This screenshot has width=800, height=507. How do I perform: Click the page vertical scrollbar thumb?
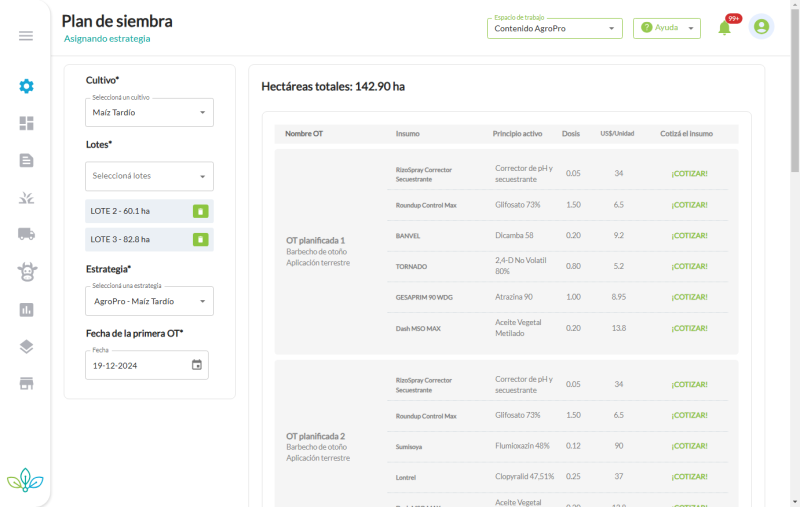pos(795,92)
